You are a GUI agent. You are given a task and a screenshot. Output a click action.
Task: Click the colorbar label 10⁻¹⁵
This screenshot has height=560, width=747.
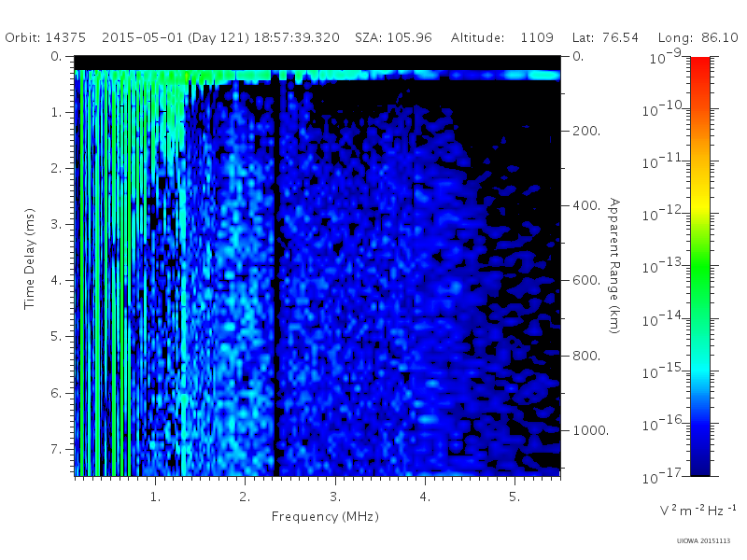pos(665,371)
